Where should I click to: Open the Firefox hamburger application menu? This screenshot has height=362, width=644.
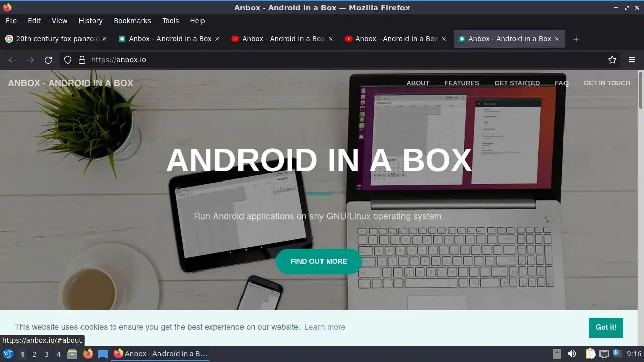pyautogui.click(x=632, y=60)
